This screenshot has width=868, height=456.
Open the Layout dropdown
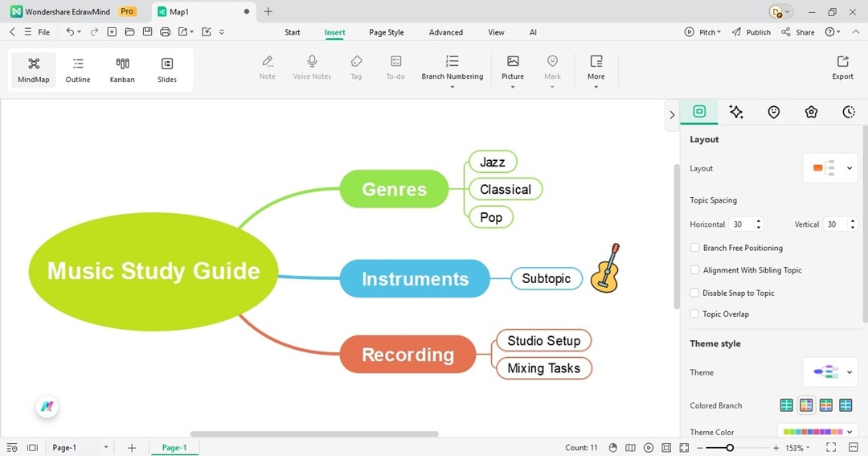coord(829,168)
